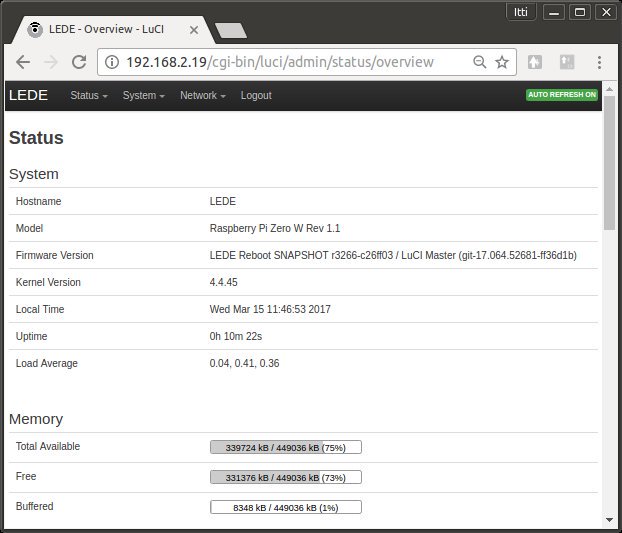Screen dimensions: 622x533
Task: Click the Status page heading
Action: tap(36, 138)
